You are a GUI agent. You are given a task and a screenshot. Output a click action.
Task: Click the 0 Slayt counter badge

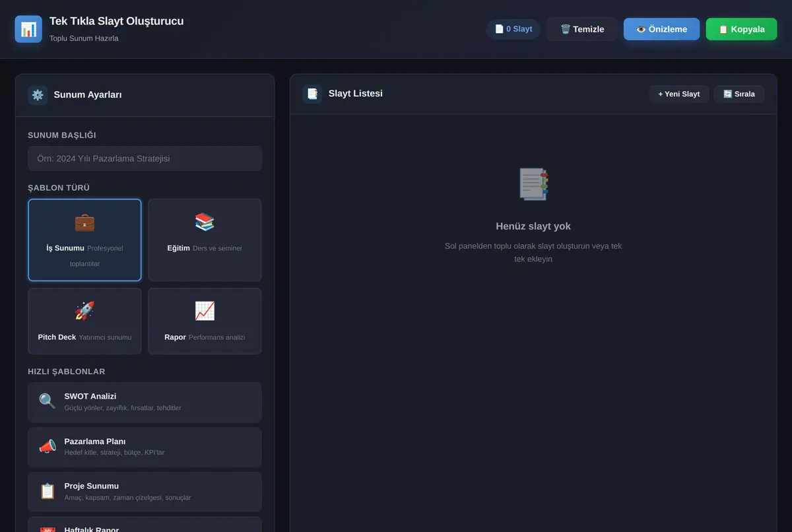513,29
